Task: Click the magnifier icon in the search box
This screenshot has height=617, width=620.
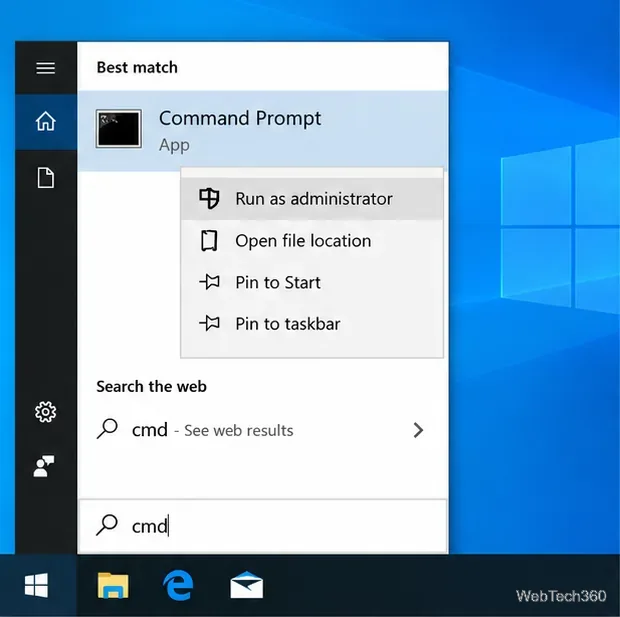Action: coord(107,525)
